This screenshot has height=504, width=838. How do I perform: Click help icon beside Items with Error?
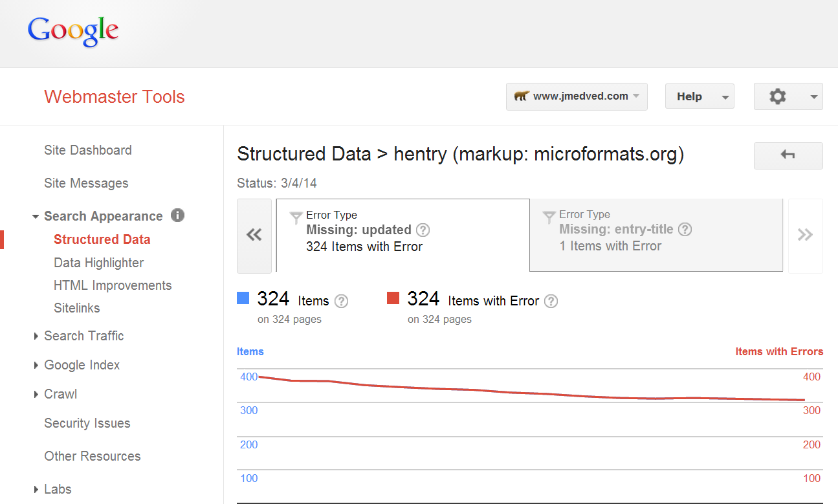tap(551, 301)
